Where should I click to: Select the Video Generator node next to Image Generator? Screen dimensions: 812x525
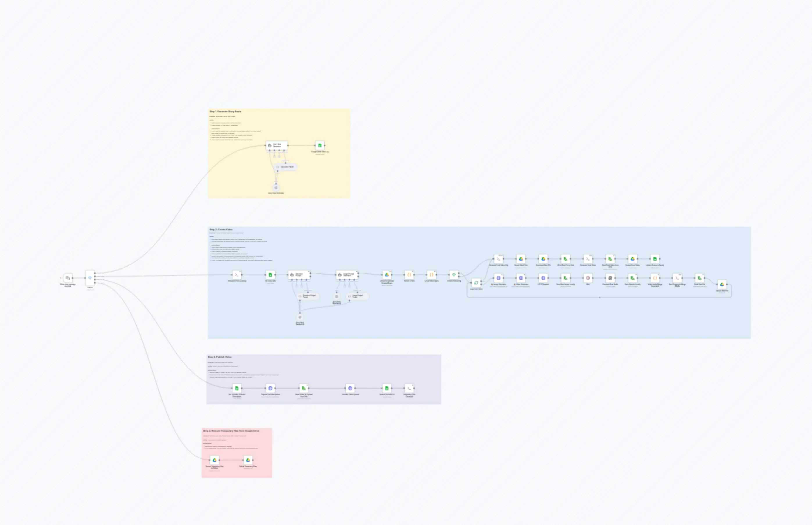(521, 278)
